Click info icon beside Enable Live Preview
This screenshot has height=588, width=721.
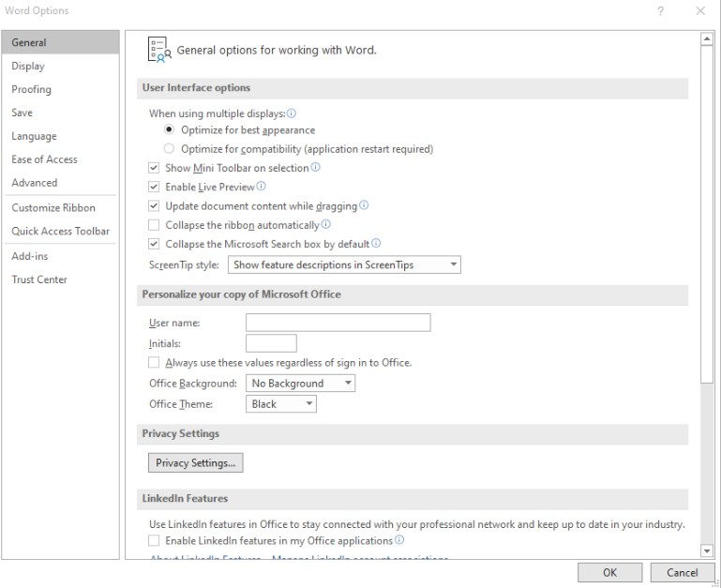pyautogui.click(x=261, y=187)
